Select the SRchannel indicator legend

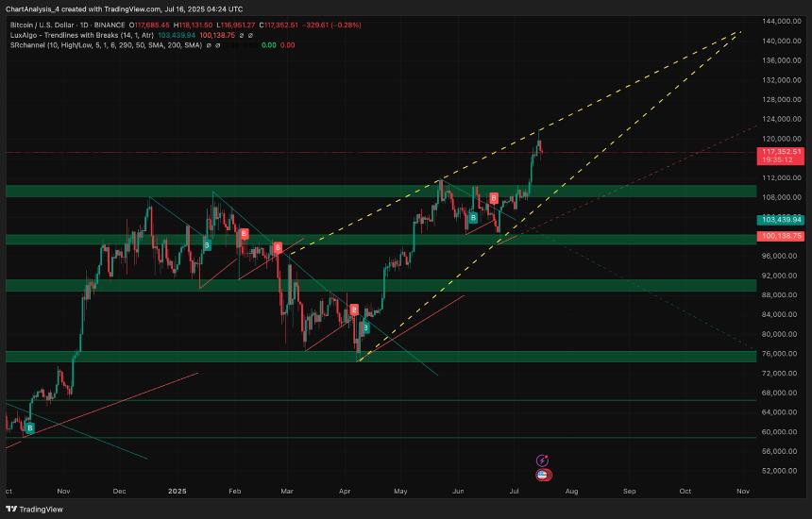pyautogui.click(x=106, y=45)
